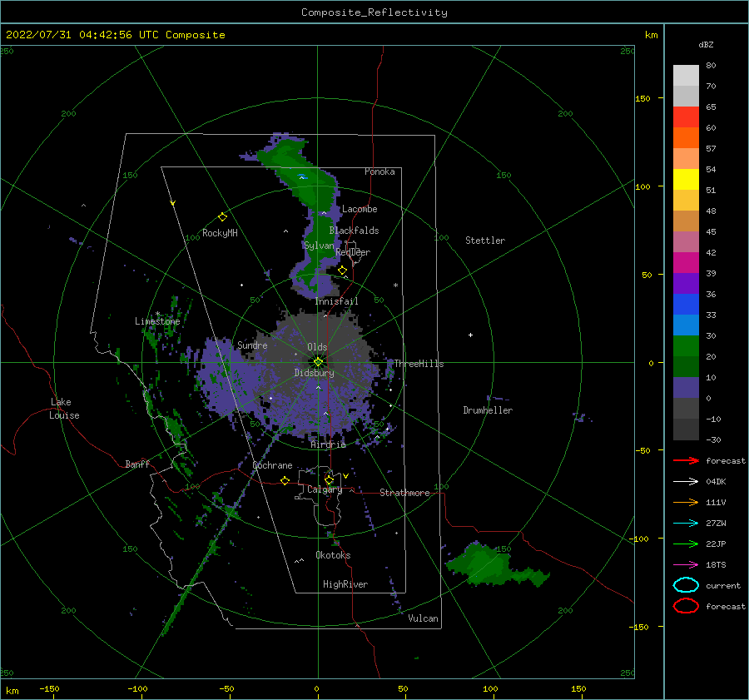Click the cyan 27ZW arrow symbol
Image resolution: width=749 pixels, height=700 pixels.
686,524
